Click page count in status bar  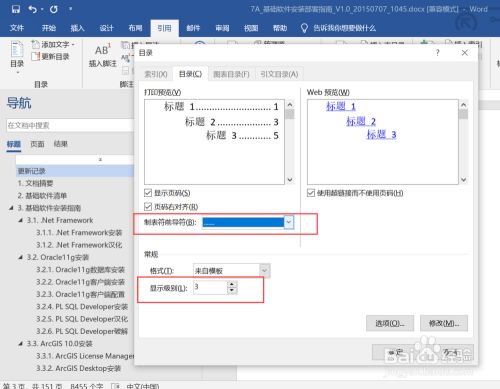(x=33, y=386)
